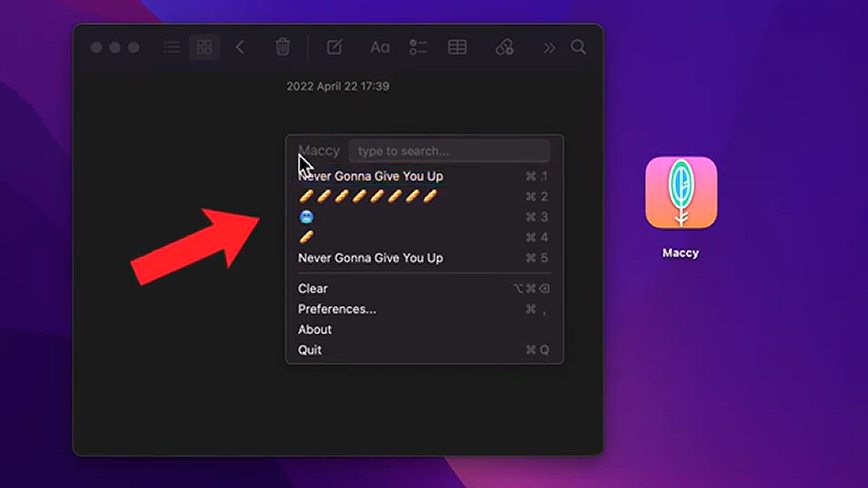Select single baguette emoji entry

pyautogui.click(x=424, y=237)
